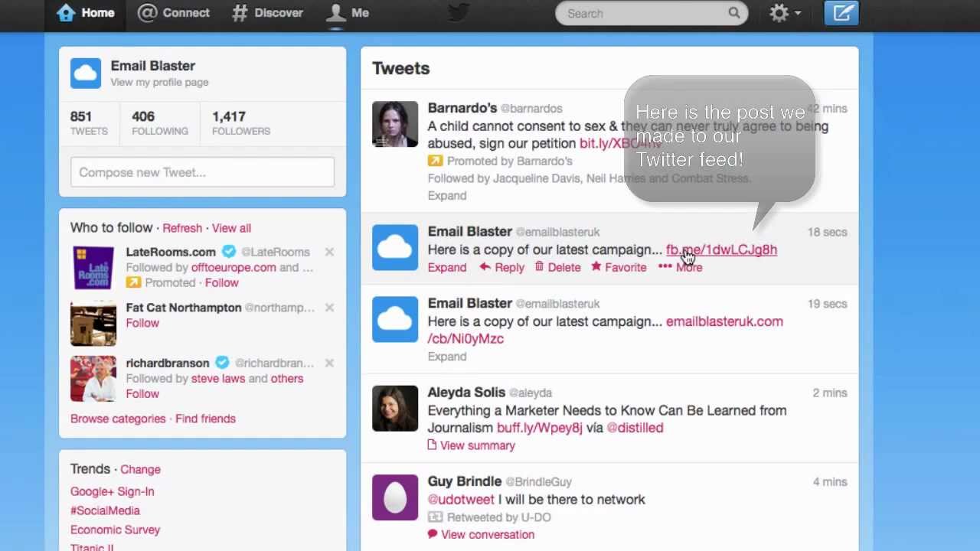The image size is (980, 551).
Task: Open 18 secs tweet timestamp
Action: pyautogui.click(x=827, y=232)
